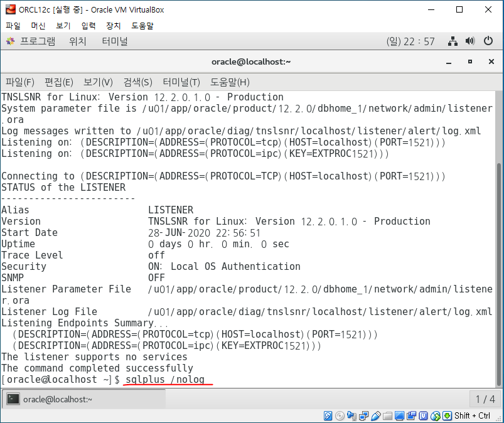Image resolution: width=504 pixels, height=423 pixels.
Task: Open the guest network status icon in top panel
Action: 453,41
